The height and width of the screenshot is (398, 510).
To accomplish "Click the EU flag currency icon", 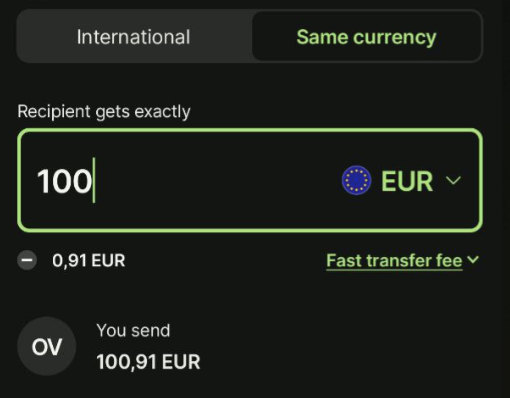I will pyautogui.click(x=356, y=180).
